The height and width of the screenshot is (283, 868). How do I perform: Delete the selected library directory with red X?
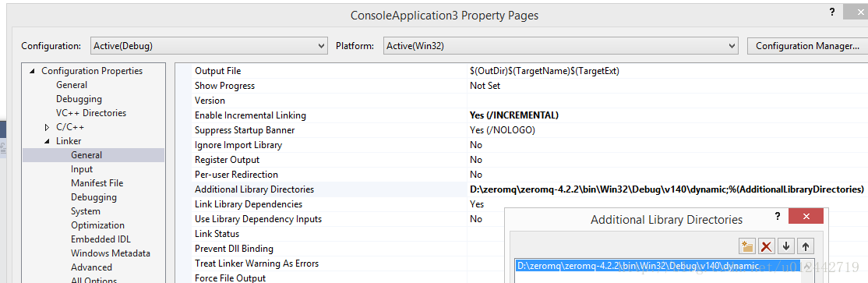click(x=766, y=246)
